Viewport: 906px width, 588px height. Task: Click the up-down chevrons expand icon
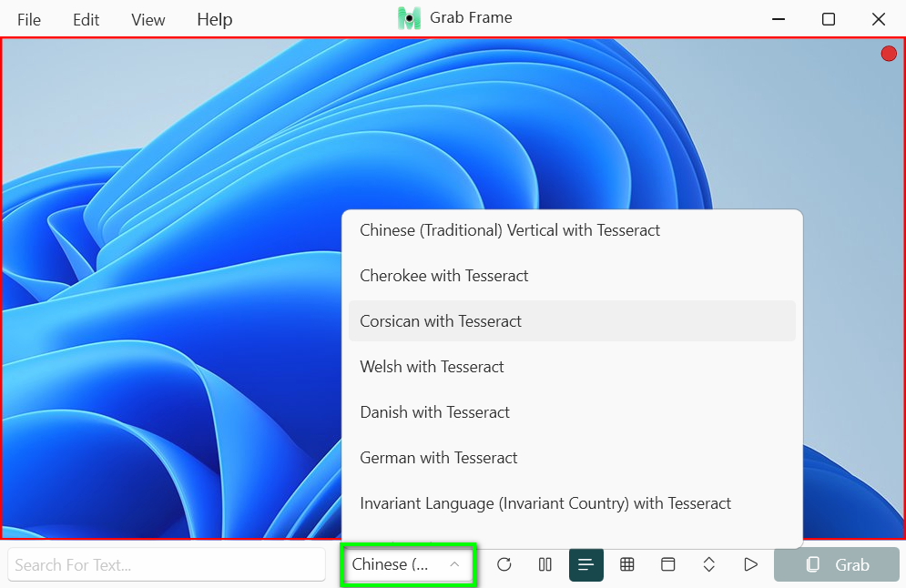click(x=709, y=564)
